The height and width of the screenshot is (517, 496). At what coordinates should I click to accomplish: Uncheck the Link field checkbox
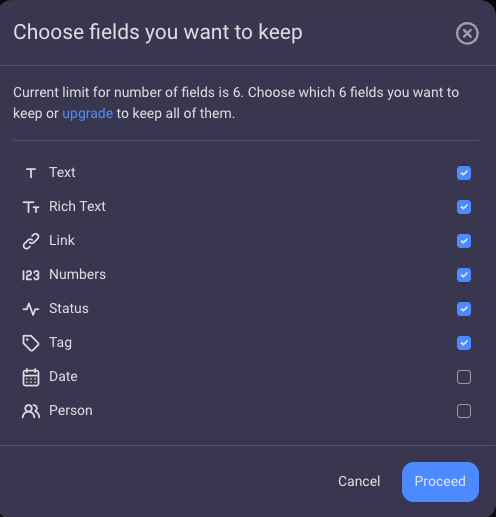tap(464, 241)
